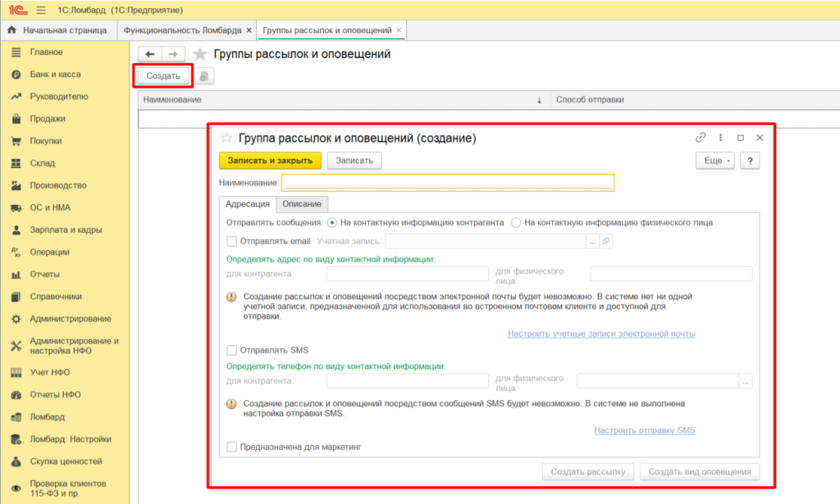Image resolution: width=840 pixels, height=504 pixels.
Task: Click Наименование column sort arrow
Action: pyautogui.click(x=539, y=100)
